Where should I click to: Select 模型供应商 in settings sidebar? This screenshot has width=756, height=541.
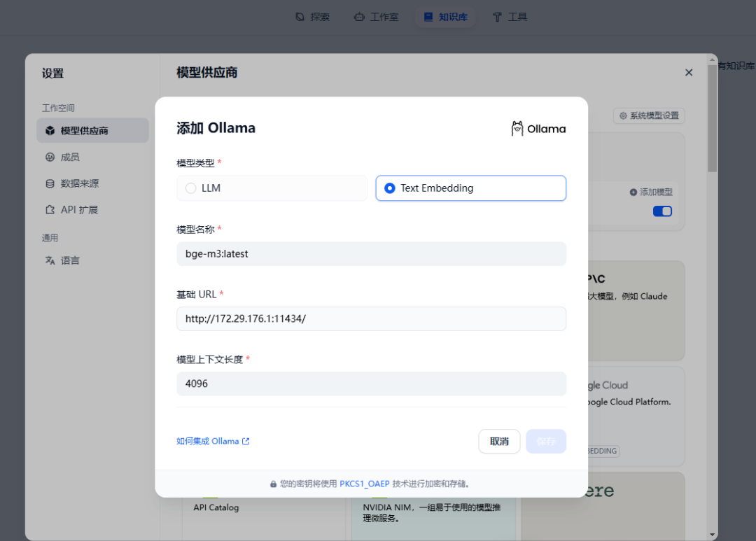pyautogui.click(x=92, y=130)
